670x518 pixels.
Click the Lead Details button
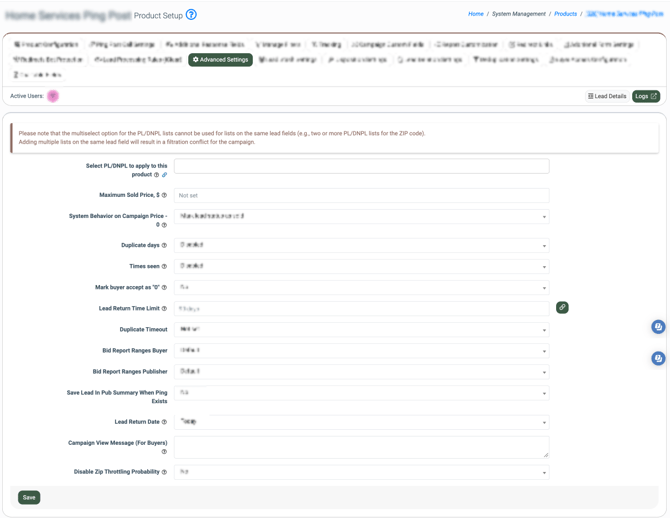coord(607,96)
